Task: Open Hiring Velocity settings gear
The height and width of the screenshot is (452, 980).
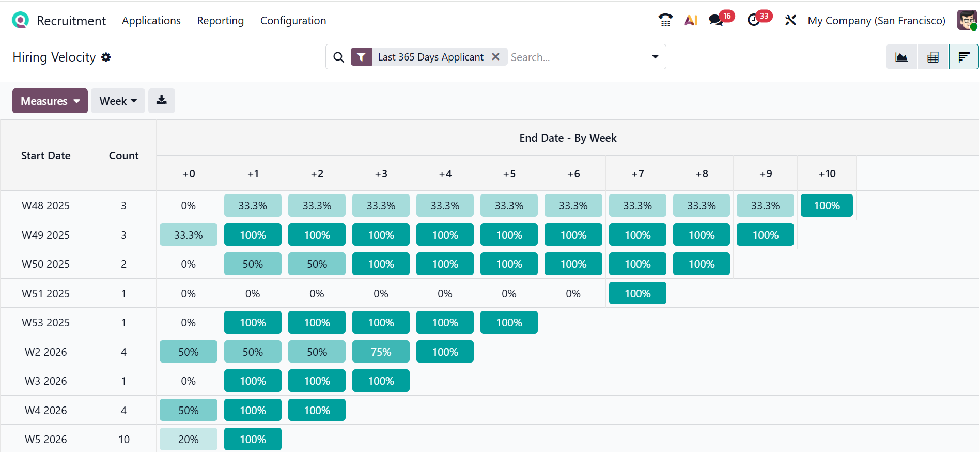Action: point(106,57)
